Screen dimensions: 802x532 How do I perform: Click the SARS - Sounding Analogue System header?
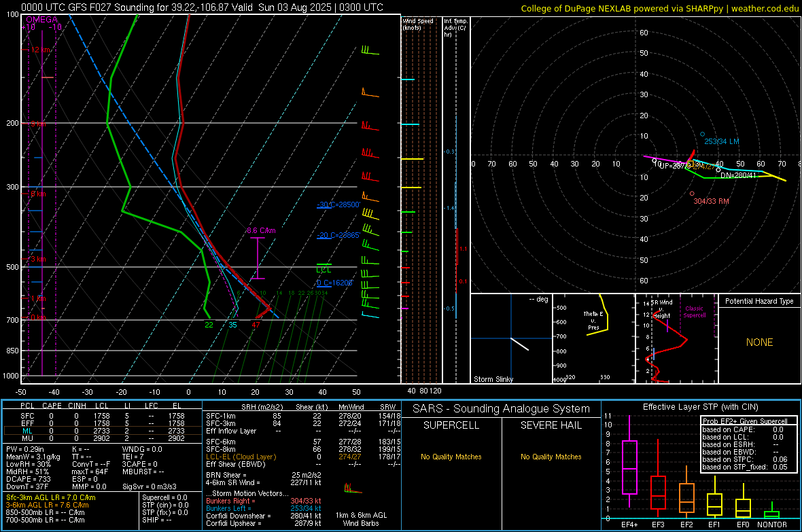tap(501, 409)
